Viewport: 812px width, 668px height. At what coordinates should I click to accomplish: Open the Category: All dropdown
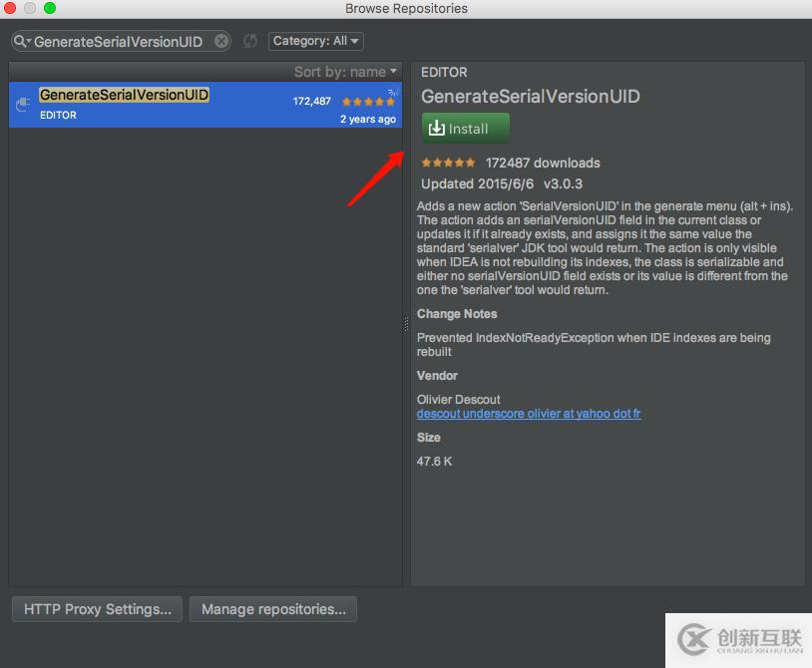click(316, 41)
